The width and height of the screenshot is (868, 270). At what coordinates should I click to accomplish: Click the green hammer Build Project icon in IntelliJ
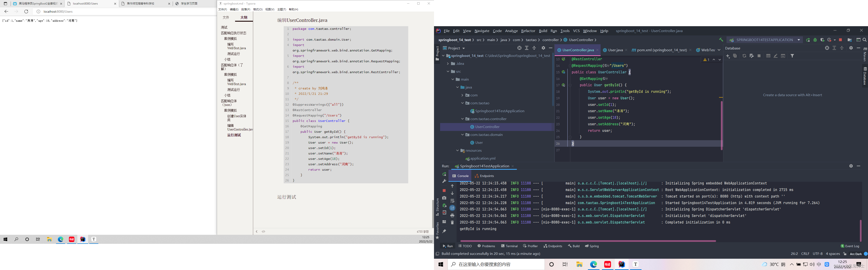[721, 40]
